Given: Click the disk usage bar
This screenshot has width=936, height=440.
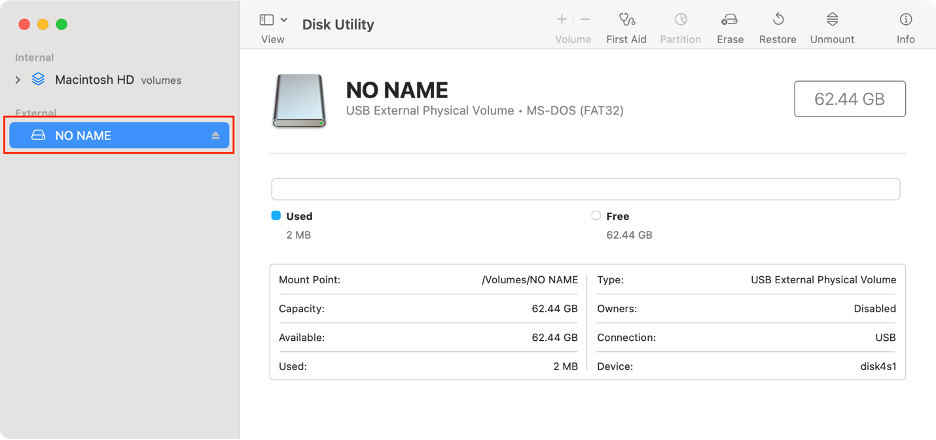Looking at the screenshot, I should [586, 189].
